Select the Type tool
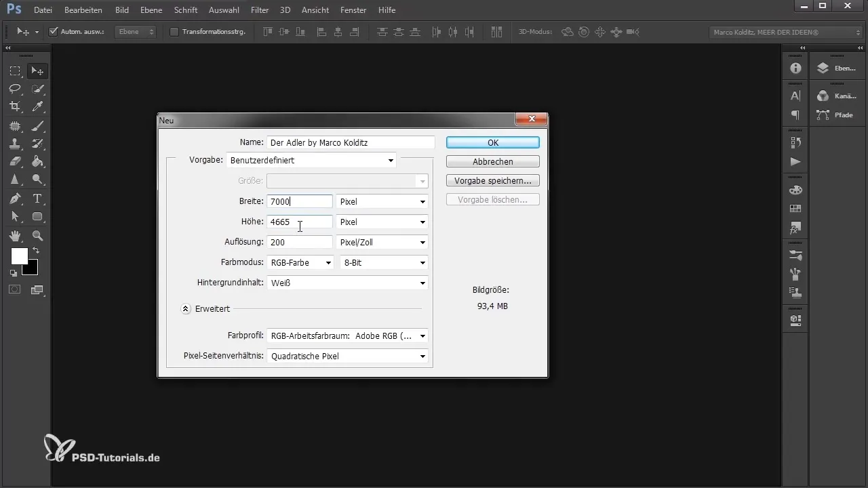 [37, 199]
